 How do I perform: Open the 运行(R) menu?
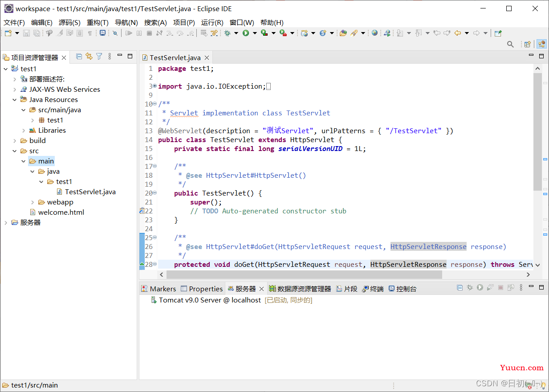(212, 23)
